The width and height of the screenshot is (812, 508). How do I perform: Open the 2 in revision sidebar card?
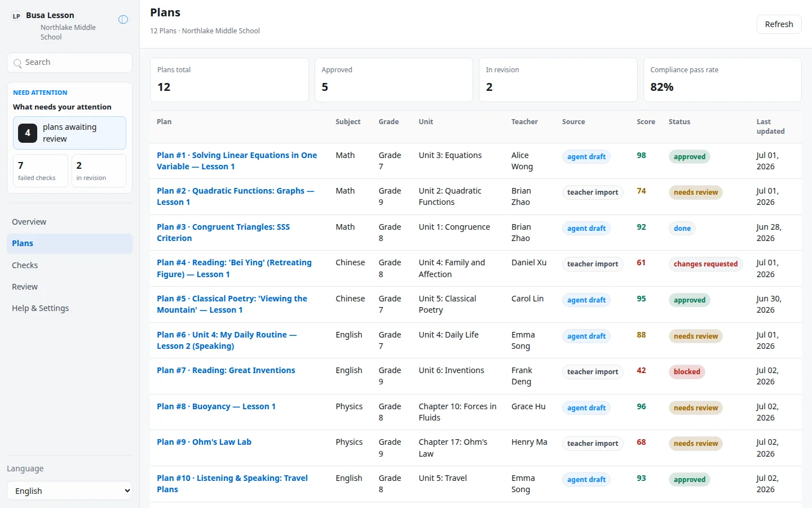(99, 170)
